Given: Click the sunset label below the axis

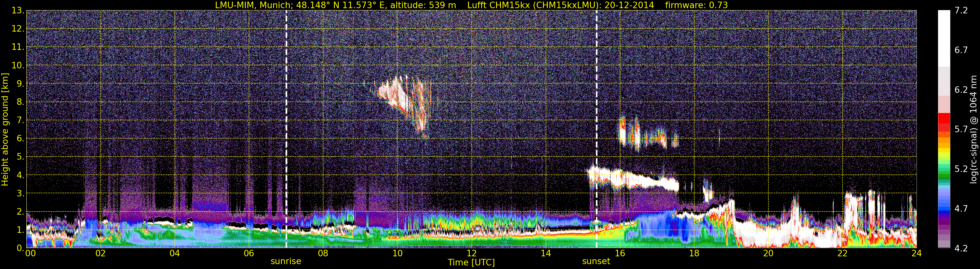Looking at the screenshot, I should click(596, 262).
